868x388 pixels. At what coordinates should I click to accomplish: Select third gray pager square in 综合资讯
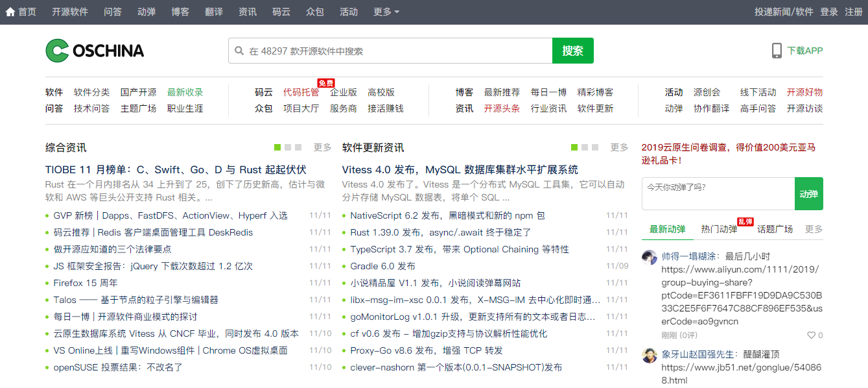[298, 147]
